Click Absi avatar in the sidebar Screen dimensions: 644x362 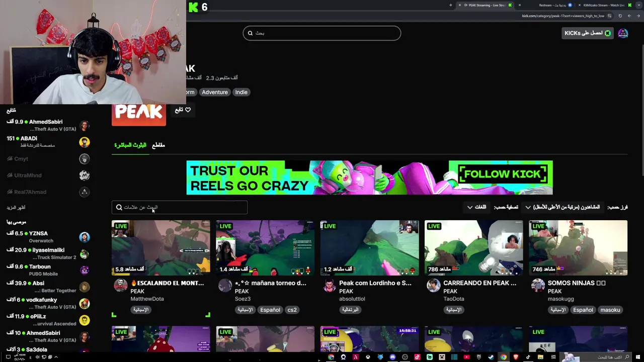pyautogui.click(x=85, y=287)
